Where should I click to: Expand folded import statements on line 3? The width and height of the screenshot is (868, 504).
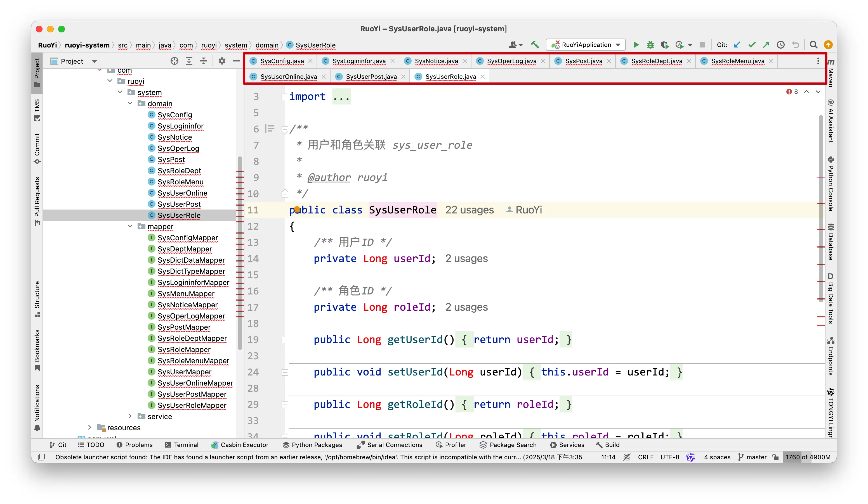[285, 97]
